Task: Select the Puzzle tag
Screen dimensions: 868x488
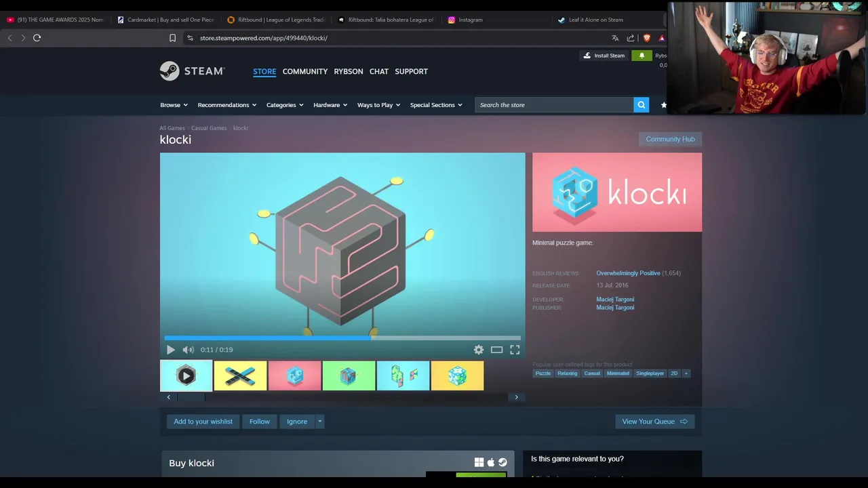Action: 543,373
